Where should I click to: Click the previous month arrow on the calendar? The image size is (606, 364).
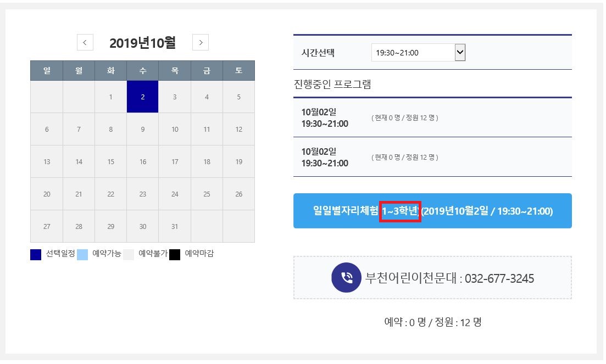(85, 42)
